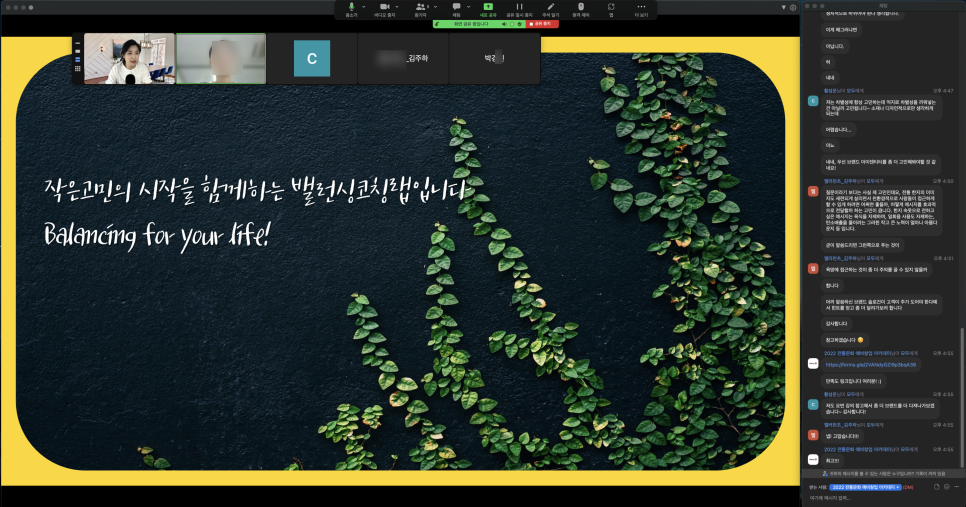Click the teal C avatar at 4:47 message

(x=813, y=101)
